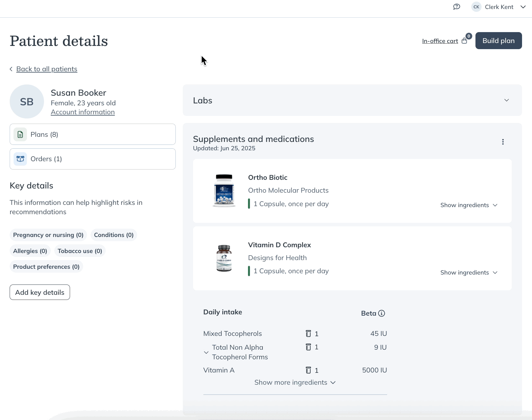Show ingredients for Ortho Biotic

pyautogui.click(x=469, y=205)
